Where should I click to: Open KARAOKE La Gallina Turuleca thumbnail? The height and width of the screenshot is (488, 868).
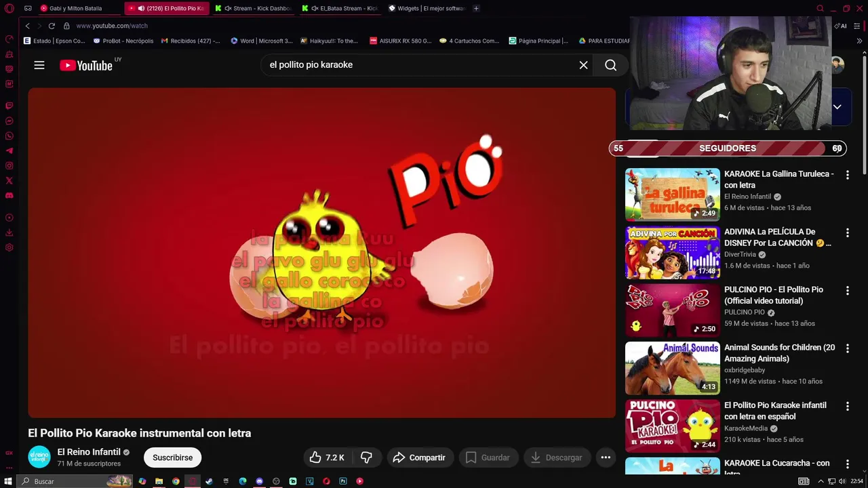(x=672, y=195)
